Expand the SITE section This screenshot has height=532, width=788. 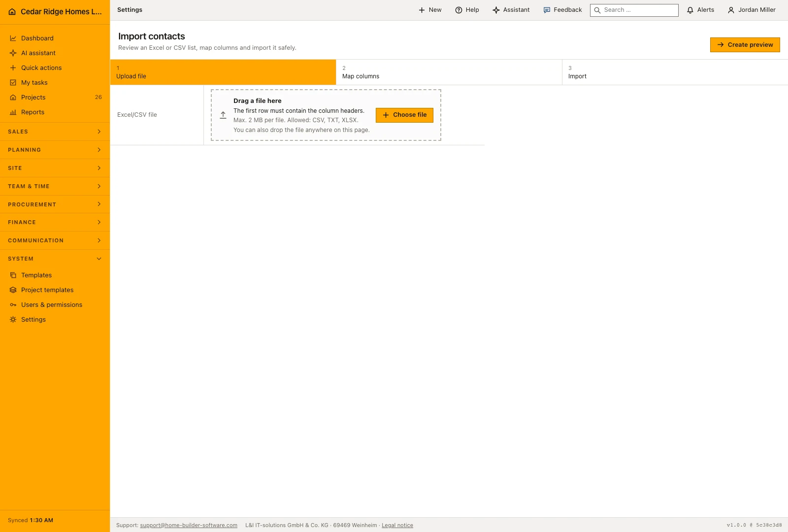55,168
